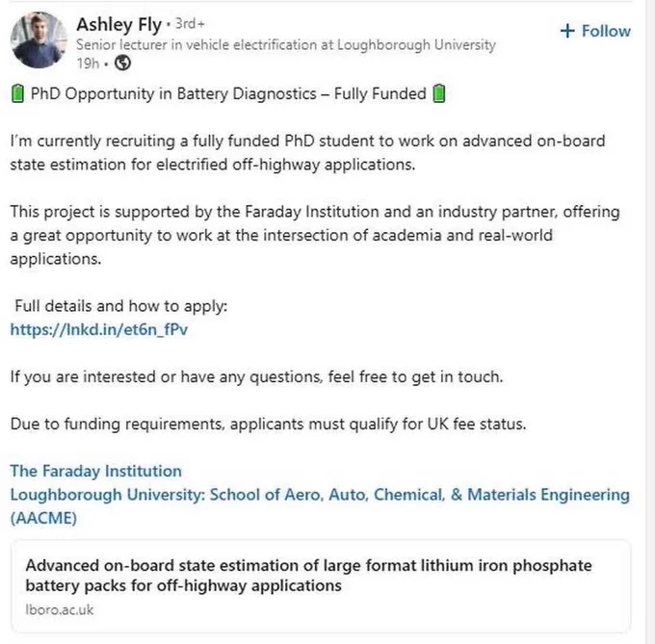Open Ashley Fly's profile picture
Screen dimensions: 655x644
[x=39, y=40]
